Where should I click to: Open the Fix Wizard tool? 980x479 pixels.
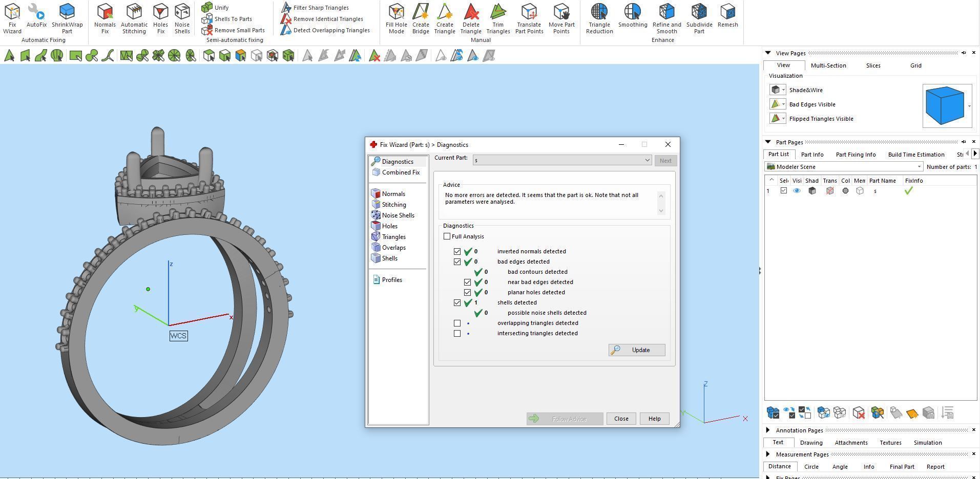pos(12,18)
